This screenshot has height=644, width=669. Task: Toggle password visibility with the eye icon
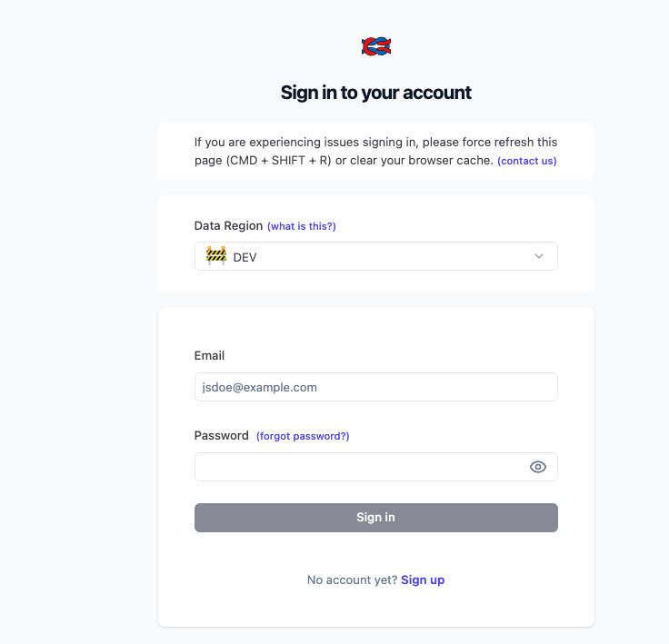pos(537,467)
